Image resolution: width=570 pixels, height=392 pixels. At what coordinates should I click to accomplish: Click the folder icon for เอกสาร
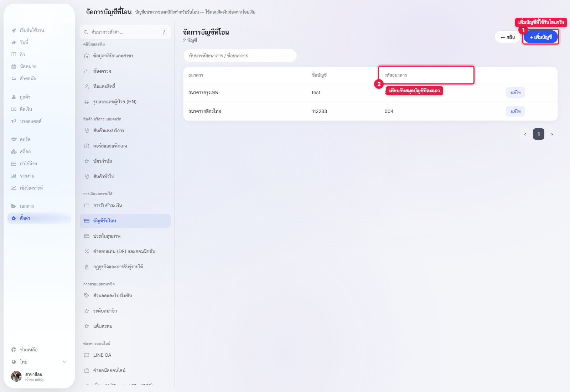14,206
